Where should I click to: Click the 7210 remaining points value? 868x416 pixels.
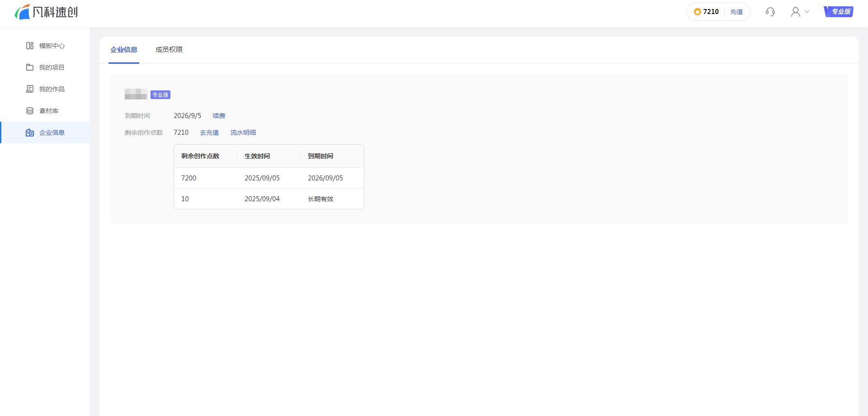(x=181, y=132)
